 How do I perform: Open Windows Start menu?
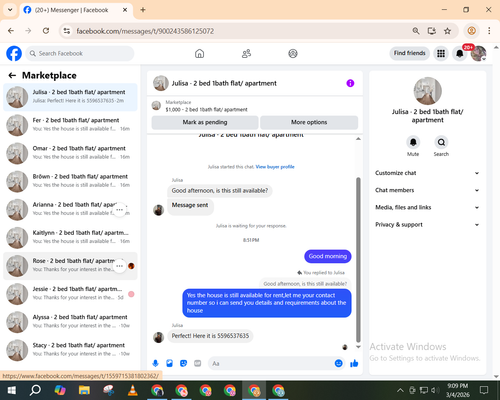pos(12,390)
